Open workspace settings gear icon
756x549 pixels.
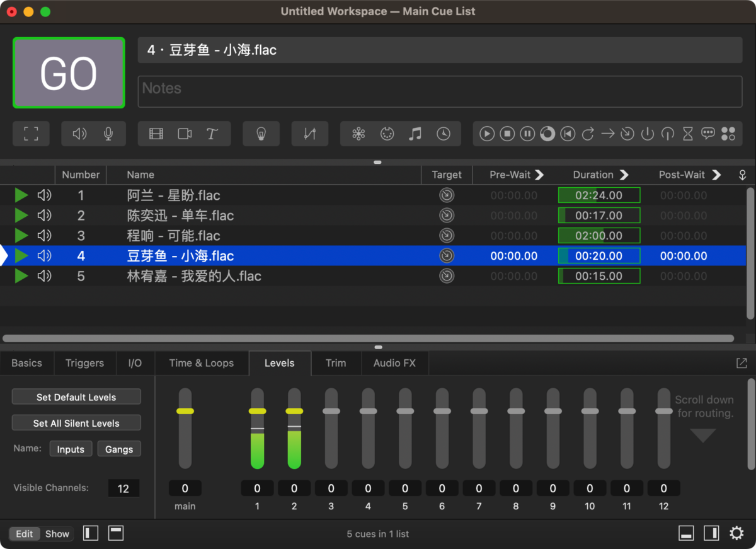pos(736,534)
